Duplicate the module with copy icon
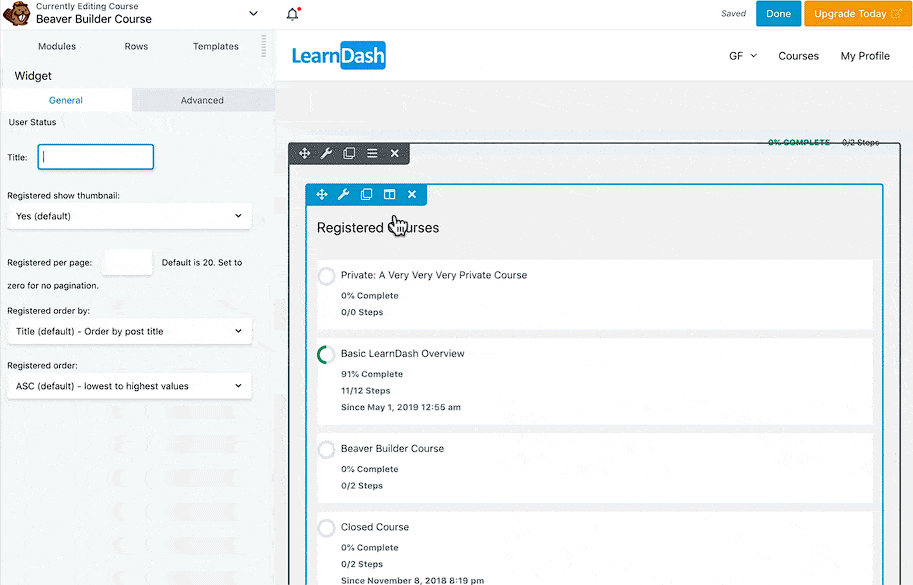The width and height of the screenshot is (913, 585). click(366, 194)
